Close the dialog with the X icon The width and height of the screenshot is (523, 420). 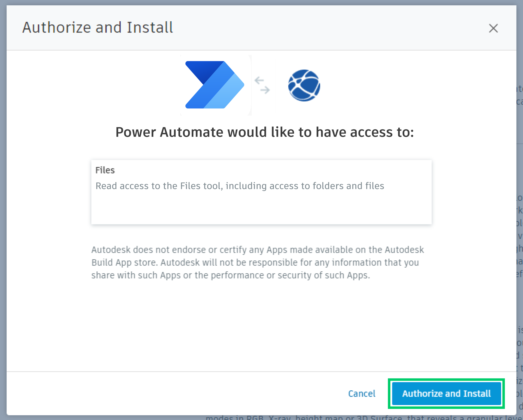(493, 28)
